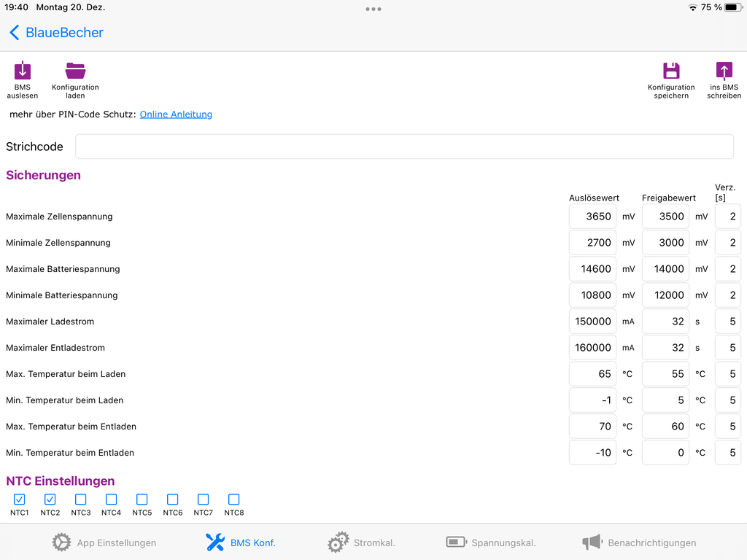Enable the NTC5 checkbox
Viewport: 747px width, 560px height.
click(142, 499)
